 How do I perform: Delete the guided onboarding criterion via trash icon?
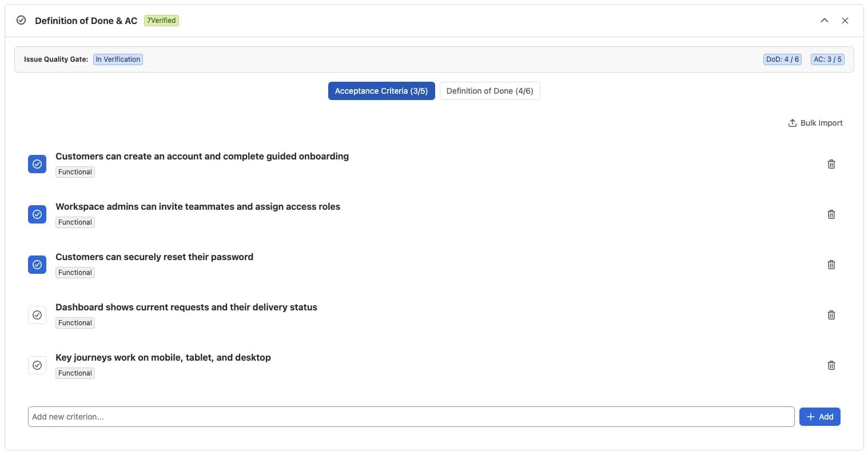click(x=831, y=164)
